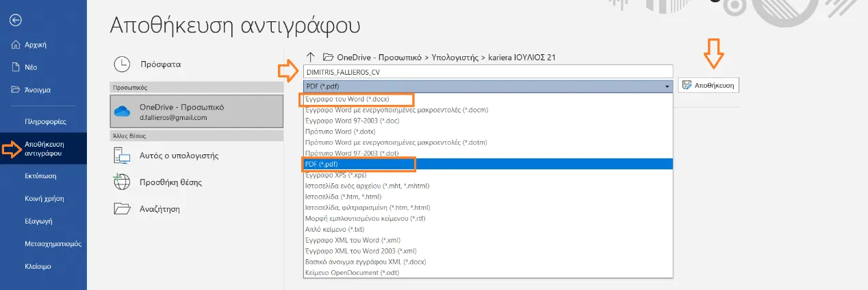The image size is (868, 290).
Task: Open the Μετασχηματισμός option
Action: point(53,243)
